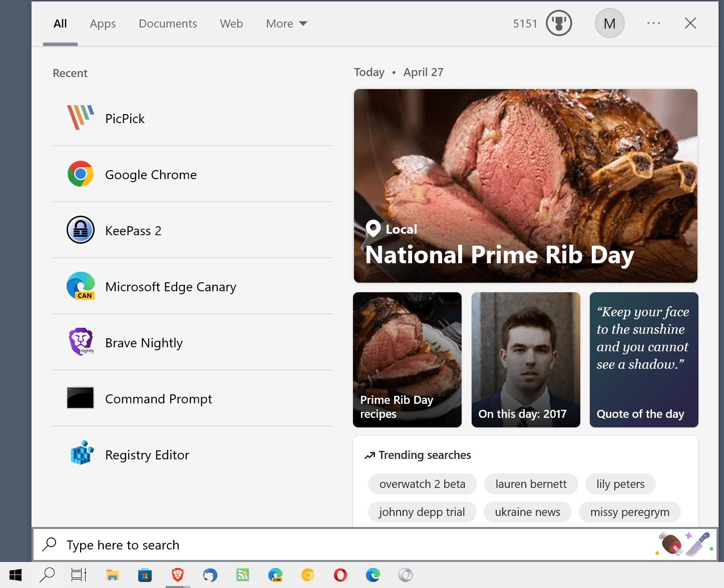Click the magnifier in the search box

click(x=49, y=544)
